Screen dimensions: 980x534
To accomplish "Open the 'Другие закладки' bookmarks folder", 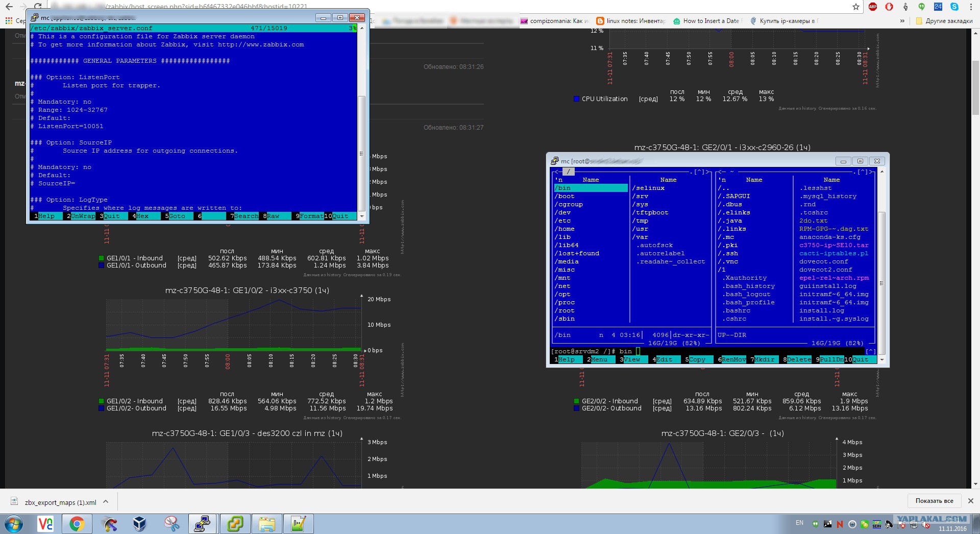I will [x=944, y=21].
